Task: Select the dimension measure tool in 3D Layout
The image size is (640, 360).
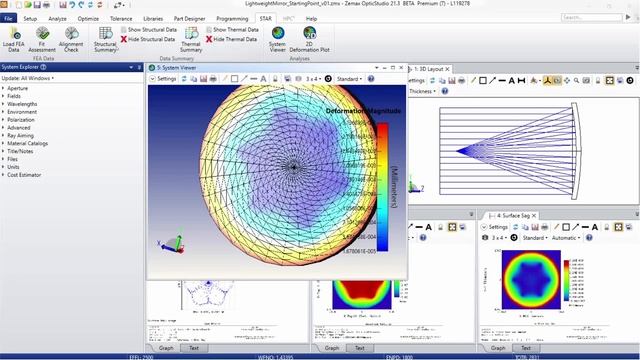Action: (521, 80)
